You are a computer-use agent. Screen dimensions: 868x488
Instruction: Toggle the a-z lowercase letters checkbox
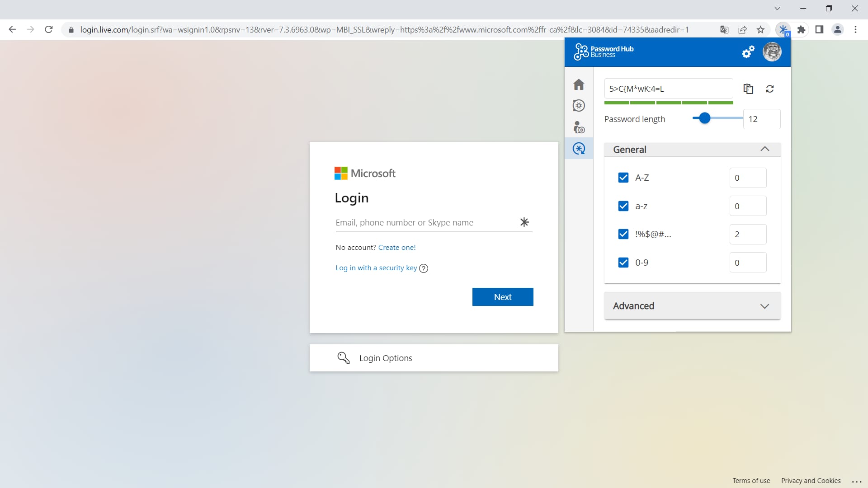[x=623, y=206]
